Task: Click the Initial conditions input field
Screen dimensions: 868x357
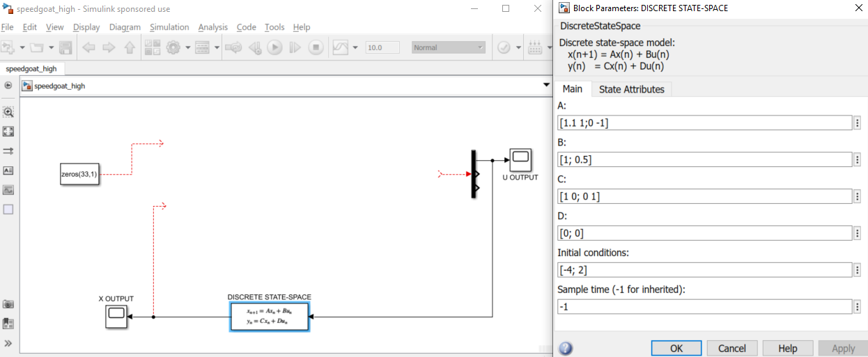Action: point(705,270)
